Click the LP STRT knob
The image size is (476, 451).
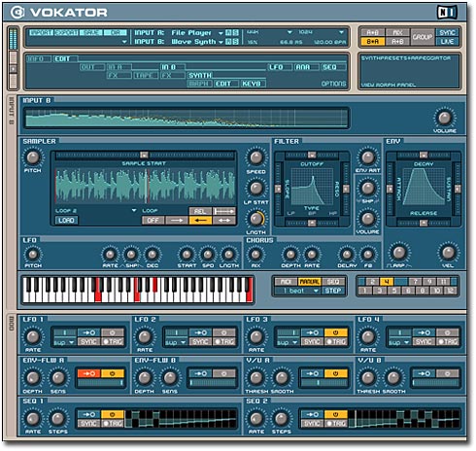(256, 188)
